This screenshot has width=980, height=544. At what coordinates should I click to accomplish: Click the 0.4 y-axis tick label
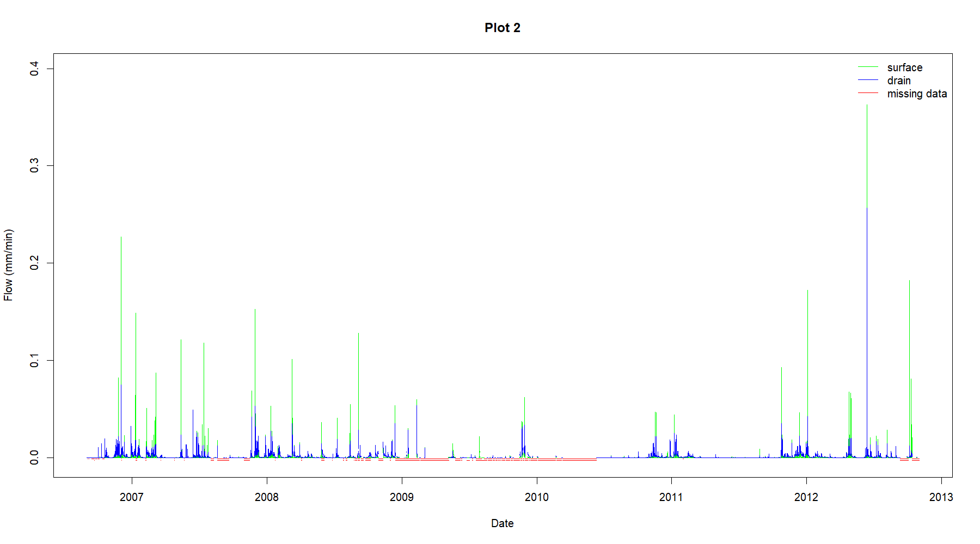point(34,69)
